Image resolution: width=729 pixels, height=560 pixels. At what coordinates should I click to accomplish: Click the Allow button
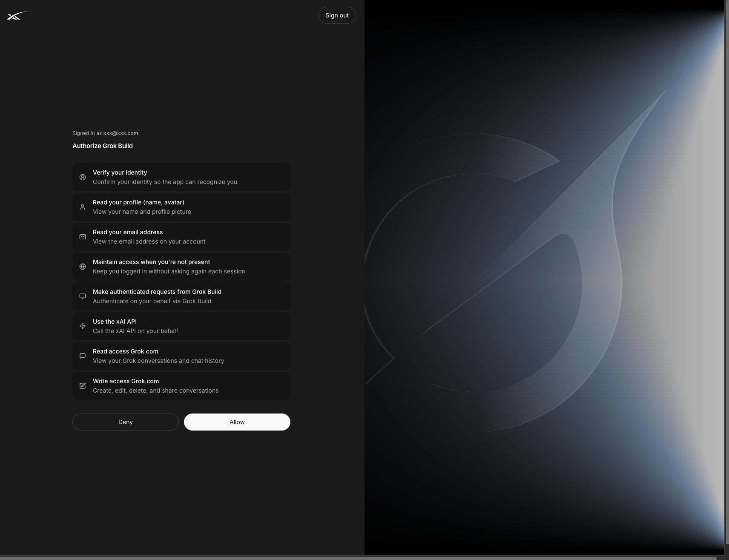(x=237, y=422)
